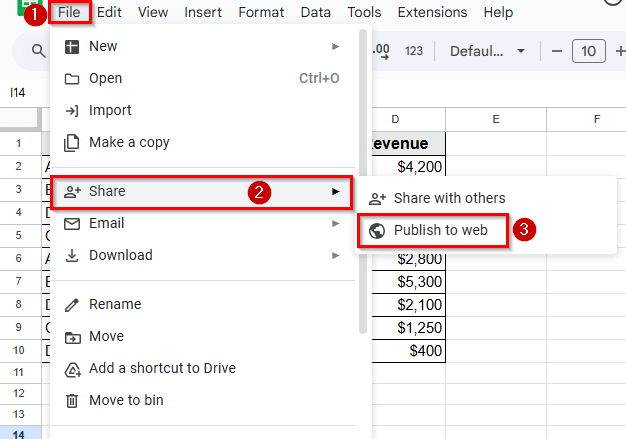Open the File menu
The width and height of the screenshot is (626, 439).
point(69,13)
